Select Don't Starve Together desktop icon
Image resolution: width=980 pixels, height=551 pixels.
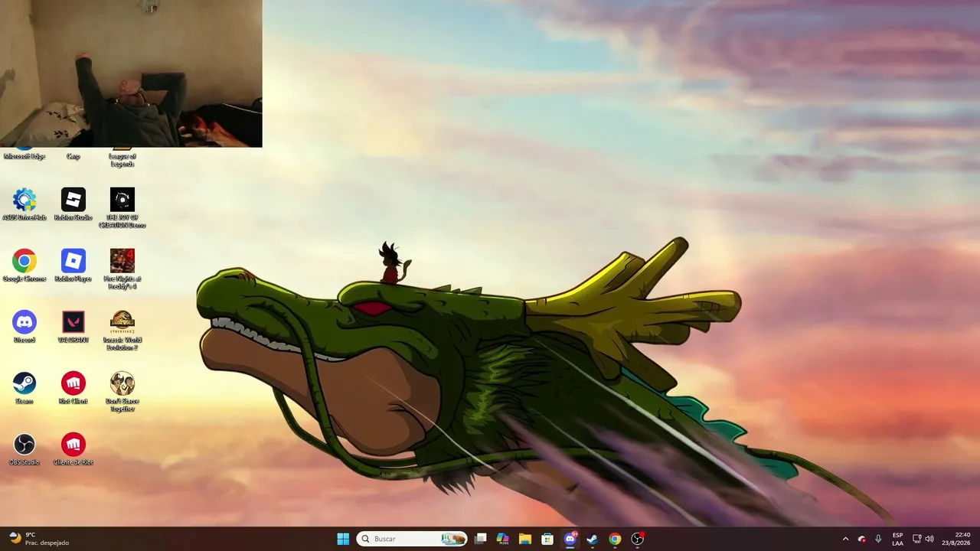click(x=122, y=391)
